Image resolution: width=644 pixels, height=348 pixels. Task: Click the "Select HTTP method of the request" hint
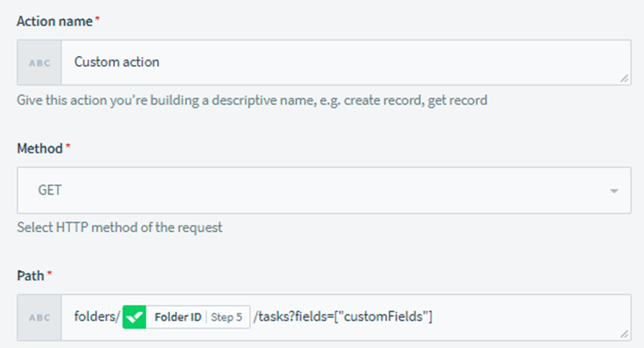tap(119, 228)
